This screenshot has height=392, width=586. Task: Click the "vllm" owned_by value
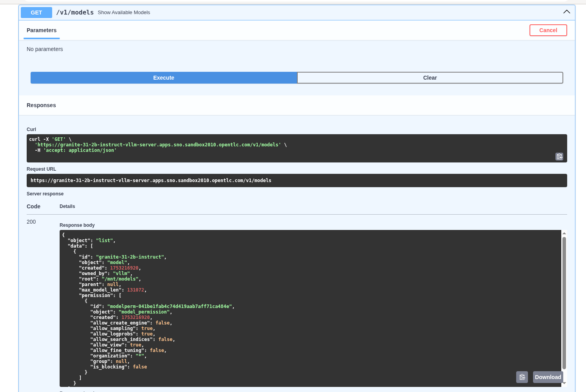122,273
